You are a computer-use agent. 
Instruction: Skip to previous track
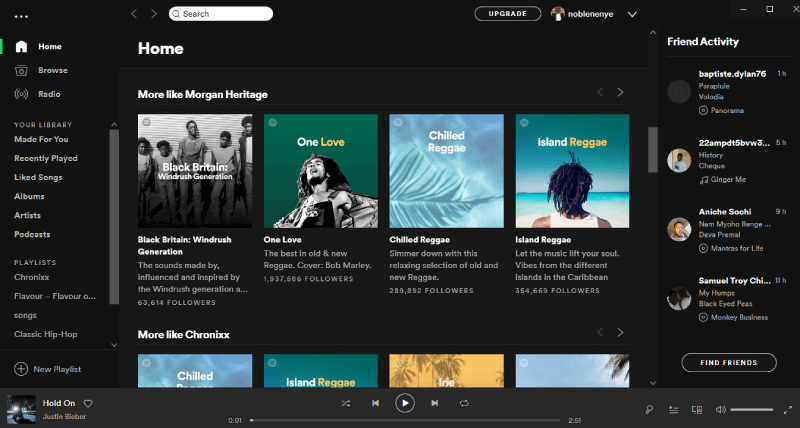[x=376, y=403]
